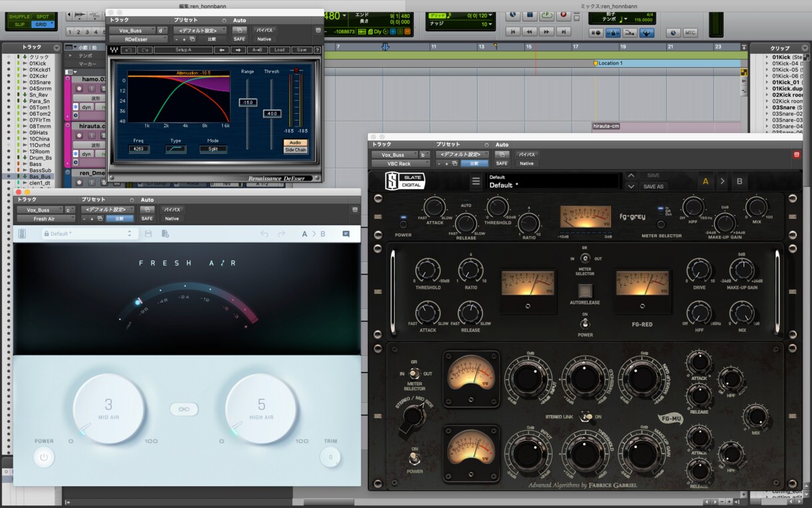Click the Waves logo in RDeEsser
Image resolution: width=812 pixels, height=508 pixels.
coord(112,50)
